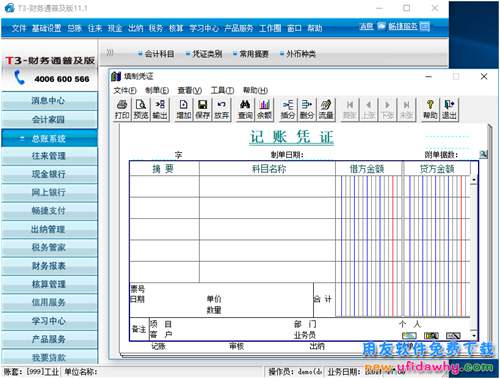
Task: Show 余额 balance chart icon
Action: coord(264,110)
